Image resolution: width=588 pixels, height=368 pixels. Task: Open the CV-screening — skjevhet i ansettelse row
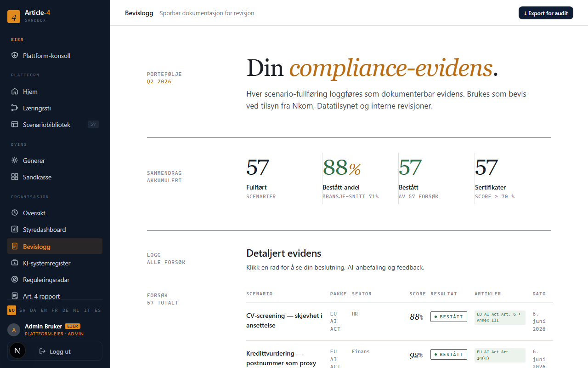coord(400,322)
